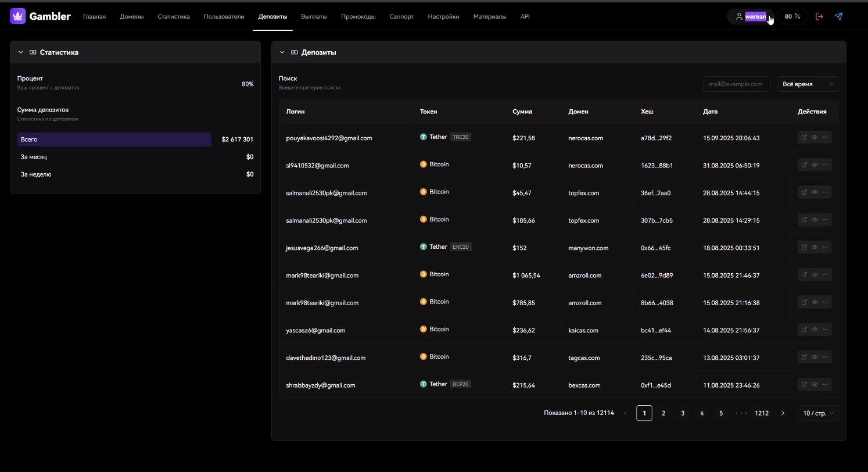Click the blue Telegram paper-plane icon
868x472 pixels.
coord(838,16)
